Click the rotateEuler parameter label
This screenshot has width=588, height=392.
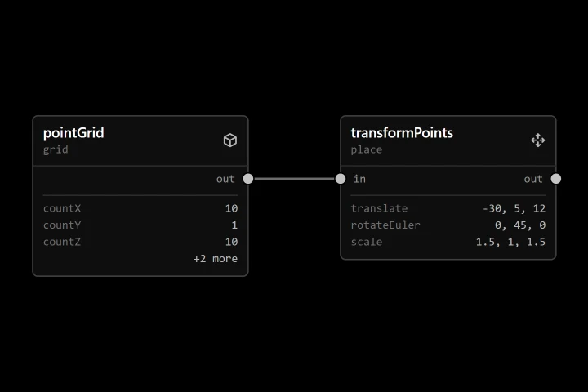[x=385, y=225]
